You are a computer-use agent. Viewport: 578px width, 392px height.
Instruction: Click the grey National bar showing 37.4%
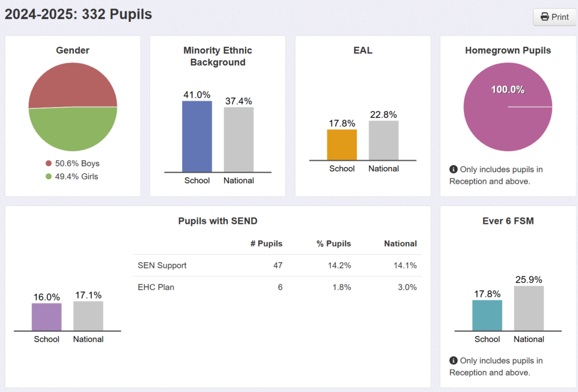pos(239,140)
